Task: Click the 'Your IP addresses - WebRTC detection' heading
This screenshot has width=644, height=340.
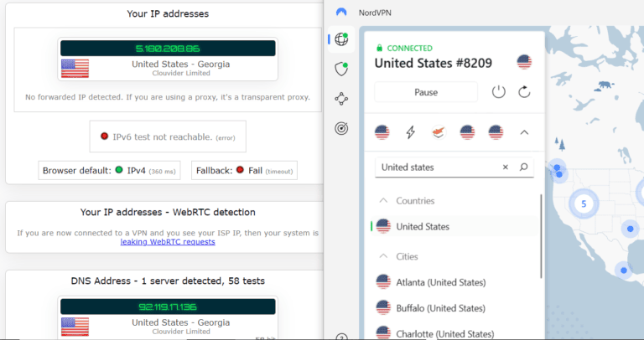Action: coord(168,212)
